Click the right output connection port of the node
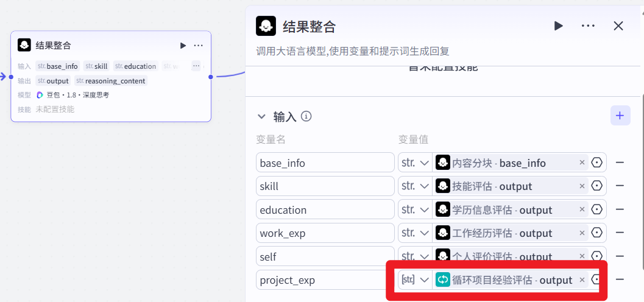Image resolution: width=644 pixels, height=302 pixels. (211, 77)
